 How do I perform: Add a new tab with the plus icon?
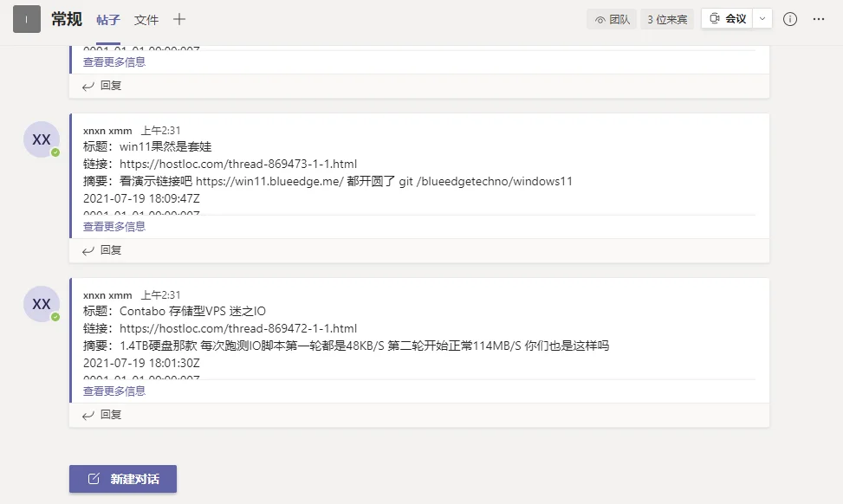pyautogui.click(x=179, y=18)
